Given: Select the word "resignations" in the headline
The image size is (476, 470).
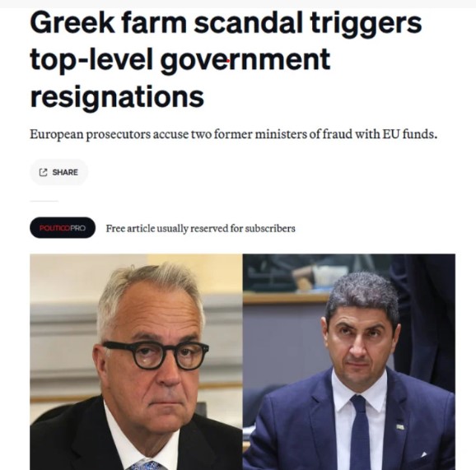Looking at the screenshot, I should [117, 97].
